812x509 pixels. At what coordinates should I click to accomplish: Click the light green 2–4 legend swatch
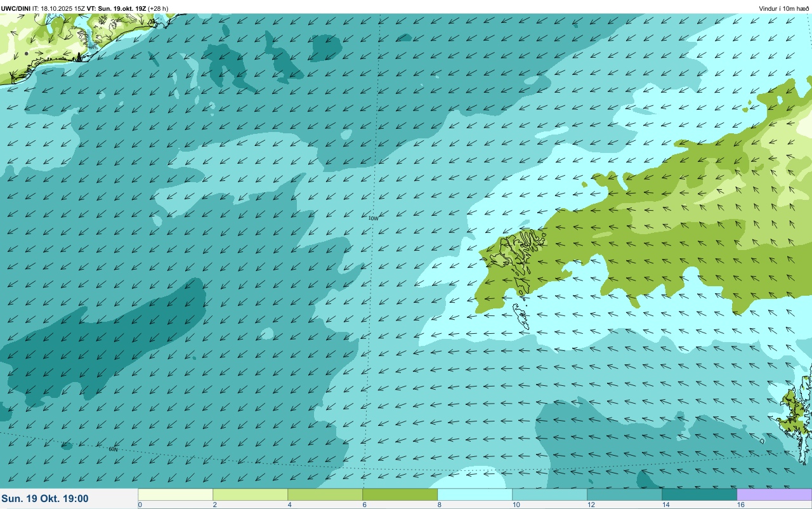coord(251,494)
